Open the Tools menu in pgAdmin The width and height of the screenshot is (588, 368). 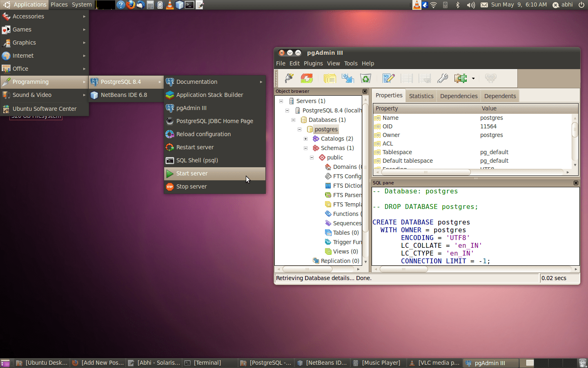[350, 63]
